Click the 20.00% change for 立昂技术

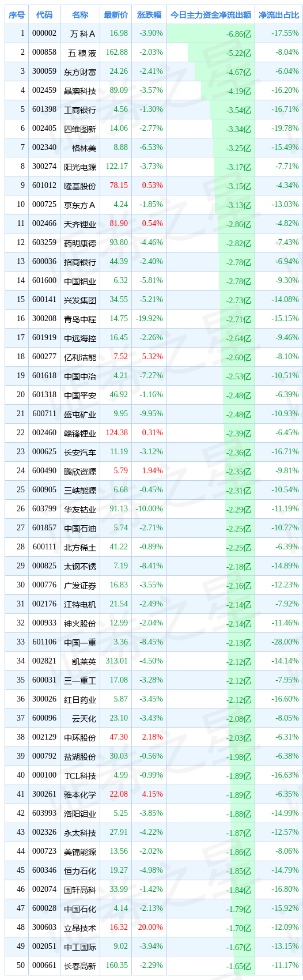pyautogui.click(x=151, y=928)
